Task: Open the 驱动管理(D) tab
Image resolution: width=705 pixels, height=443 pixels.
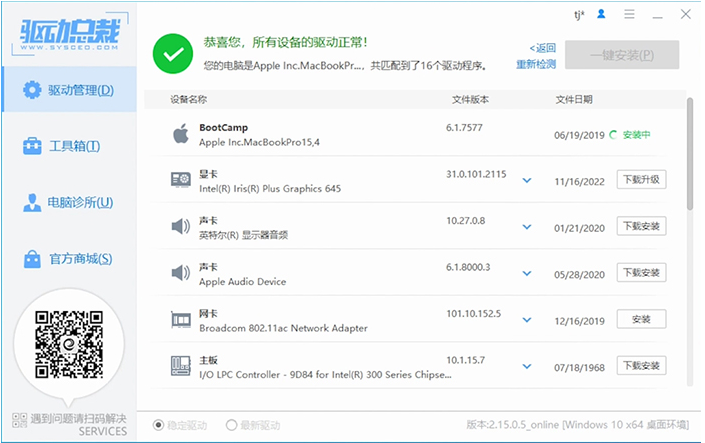Action: coord(70,89)
